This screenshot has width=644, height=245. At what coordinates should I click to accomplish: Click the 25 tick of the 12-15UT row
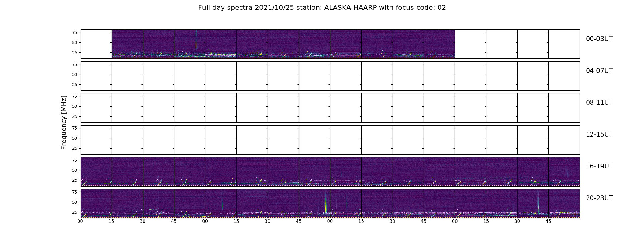pyautogui.click(x=74, y=148)
